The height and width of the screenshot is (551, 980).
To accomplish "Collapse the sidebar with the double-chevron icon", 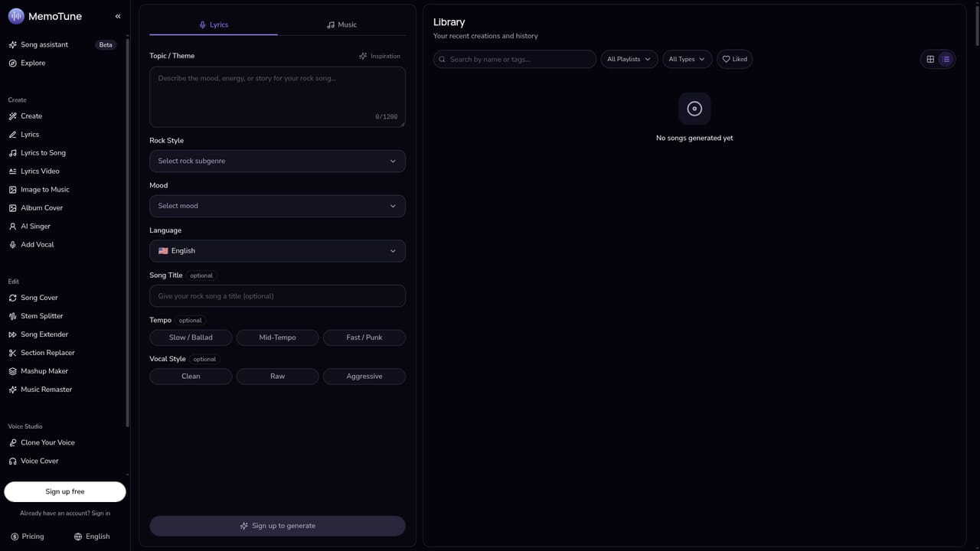I will [118, 16].
